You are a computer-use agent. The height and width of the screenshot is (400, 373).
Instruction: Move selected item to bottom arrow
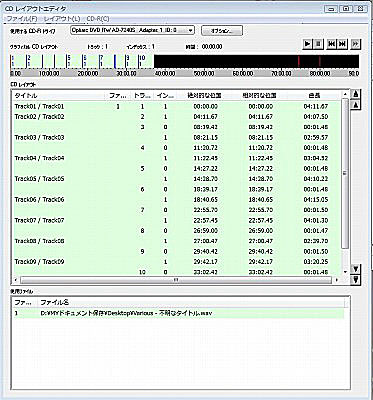tap(356, 279)
